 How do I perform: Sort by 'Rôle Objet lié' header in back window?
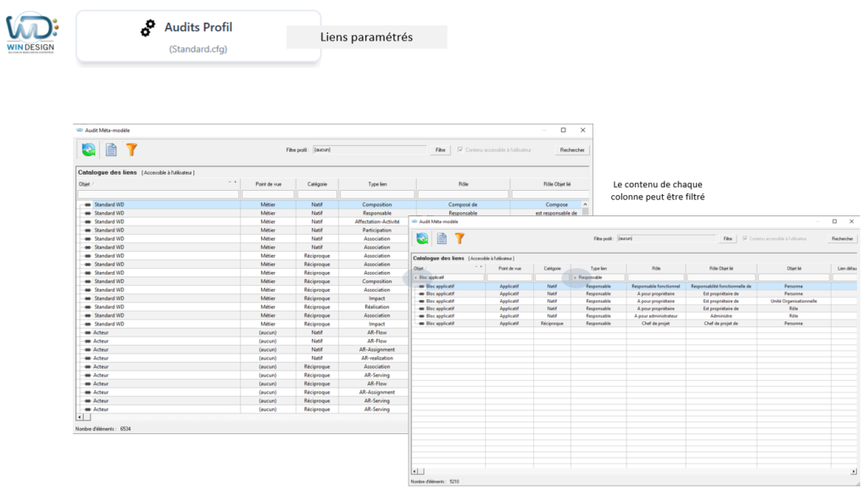(556, 184)
